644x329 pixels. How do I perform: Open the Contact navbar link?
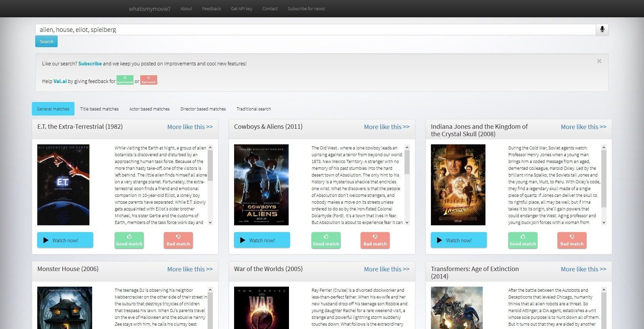point(270,9)
